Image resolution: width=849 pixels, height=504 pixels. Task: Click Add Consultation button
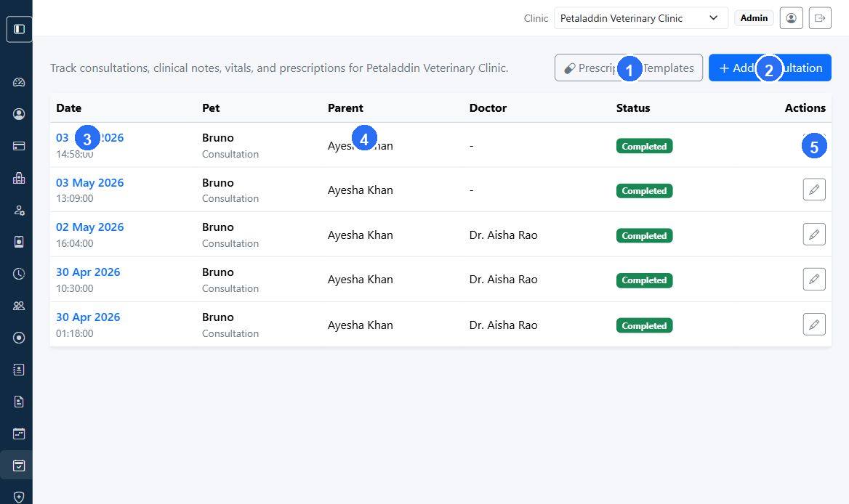(x=770, y=68)
